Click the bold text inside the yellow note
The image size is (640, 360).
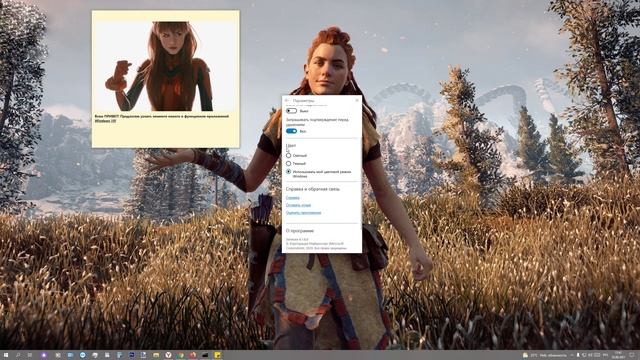162,119
